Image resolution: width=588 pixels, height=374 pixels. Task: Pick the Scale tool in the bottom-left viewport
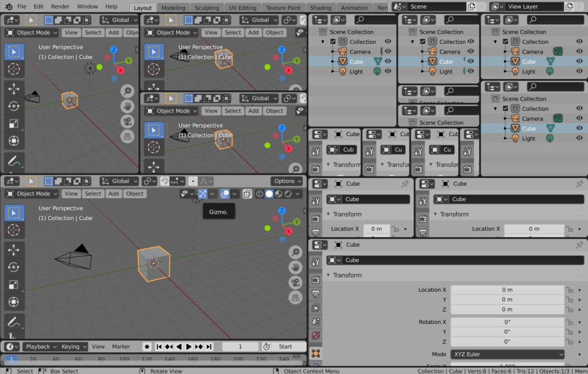pyautogui.click(x=14, y=284)
